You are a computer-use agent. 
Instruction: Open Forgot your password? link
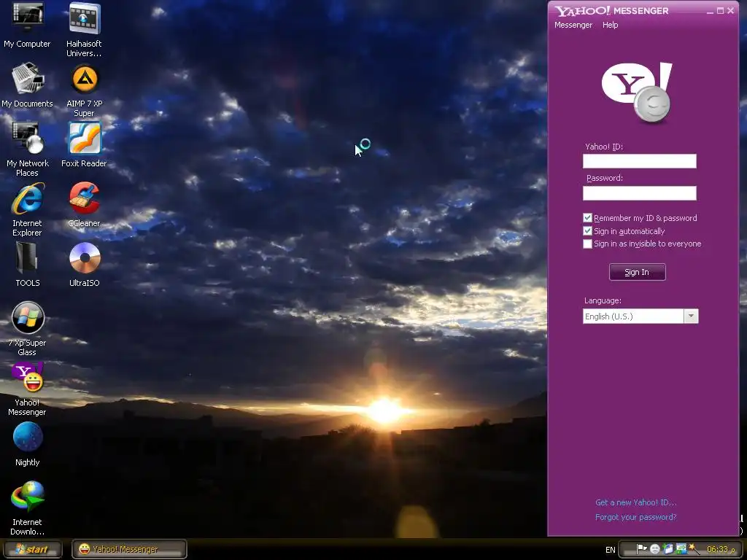point(636,517)
